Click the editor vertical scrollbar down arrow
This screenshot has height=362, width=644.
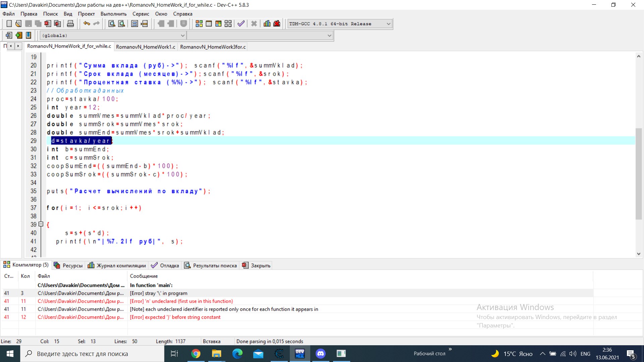639,254
